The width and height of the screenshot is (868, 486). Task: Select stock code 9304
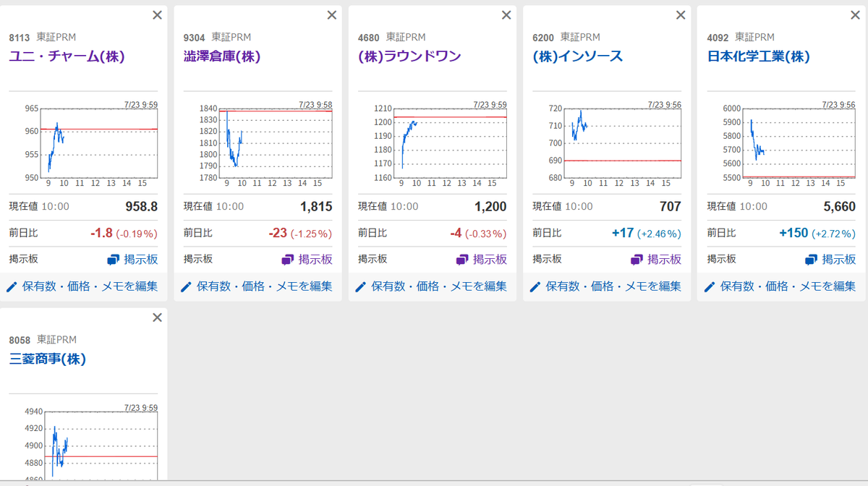(195, 38)
